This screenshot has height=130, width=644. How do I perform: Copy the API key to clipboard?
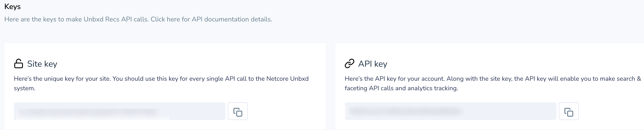pyautogui.click(x=568, y=111)
